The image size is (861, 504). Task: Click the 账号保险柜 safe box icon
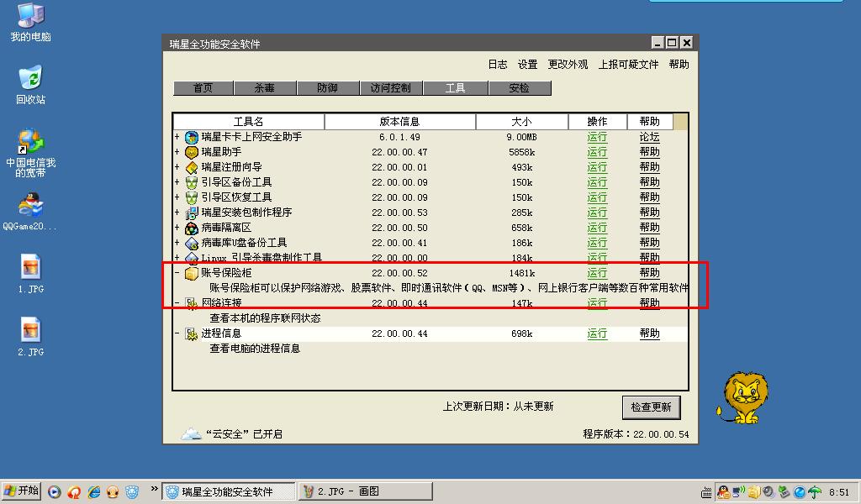191,273
